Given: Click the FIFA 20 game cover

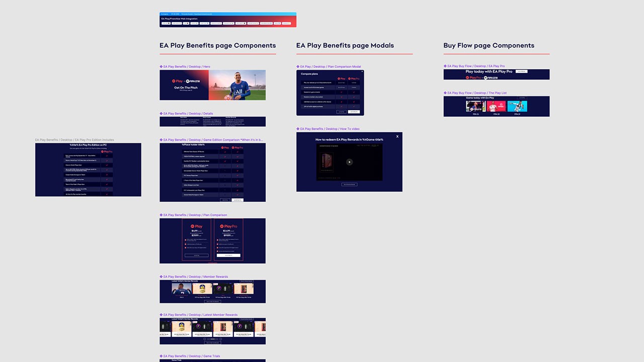Looking at the screenshot, I should (497, 106).
